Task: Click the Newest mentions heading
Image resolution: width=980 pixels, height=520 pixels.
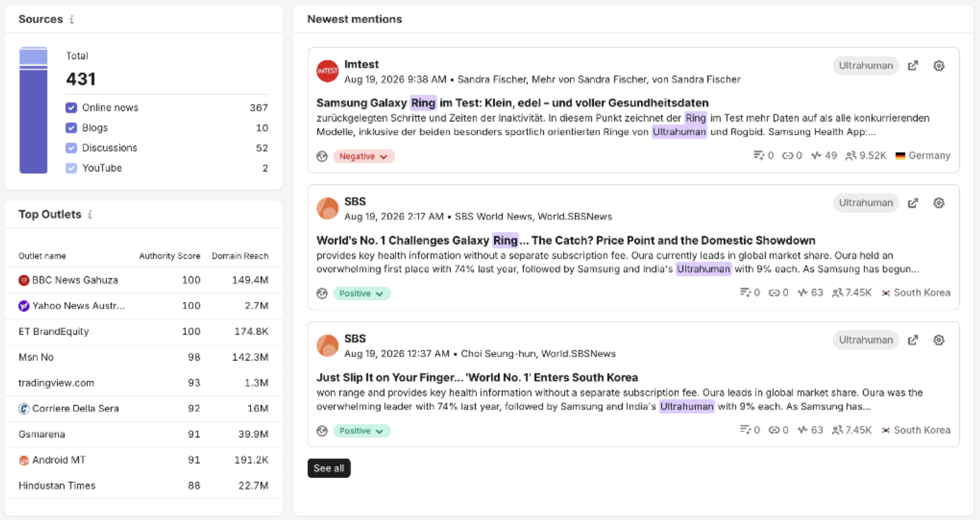Action: tap(355, 20)
